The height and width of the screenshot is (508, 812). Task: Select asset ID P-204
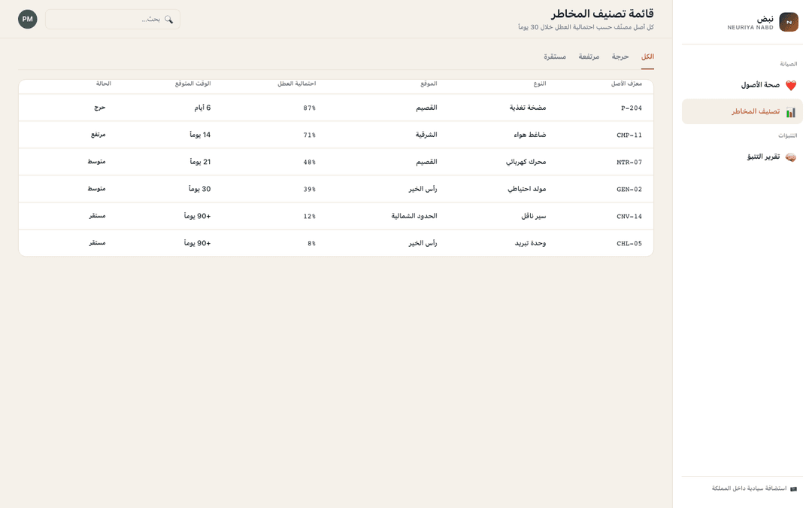coord(632,108)
